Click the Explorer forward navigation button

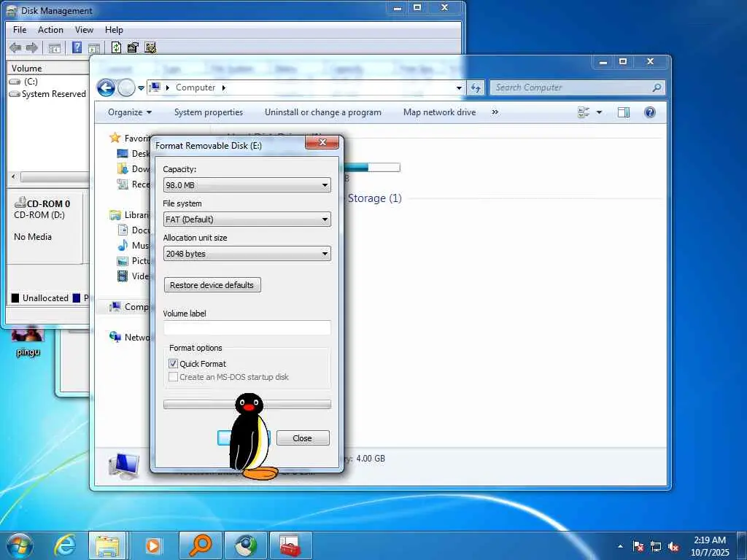(x=126, y=87)
